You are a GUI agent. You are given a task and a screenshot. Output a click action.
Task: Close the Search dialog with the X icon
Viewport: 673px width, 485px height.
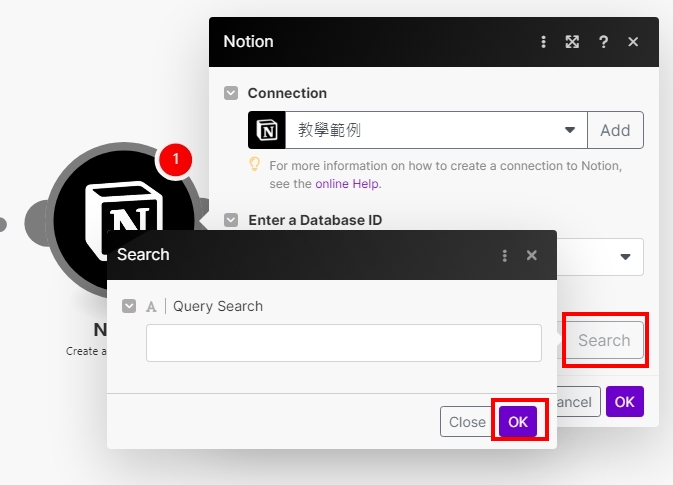click(x=532, y=255)
